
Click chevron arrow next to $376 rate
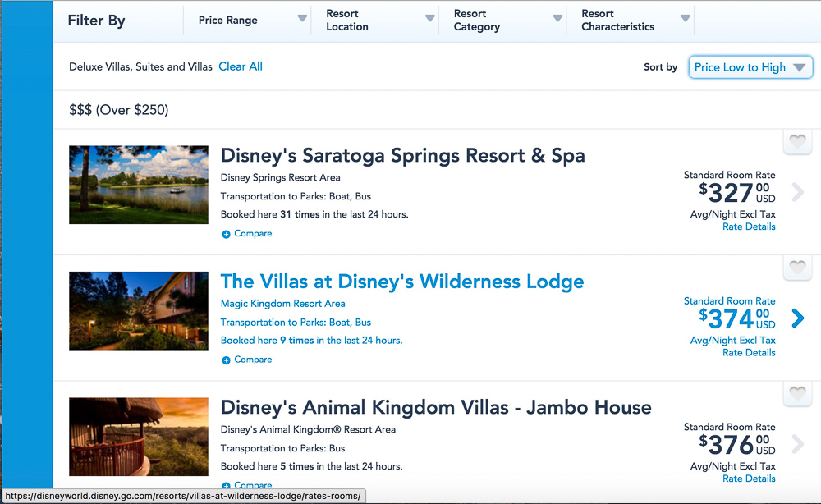797,445
